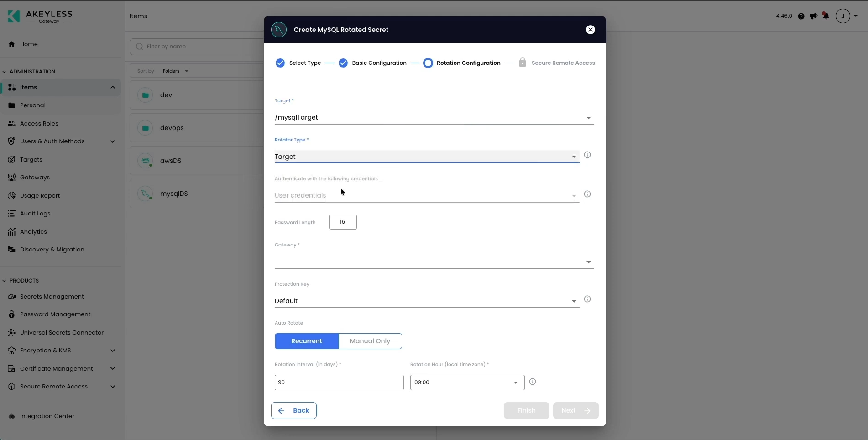Click the Protection Key info icon
This screenshot has height=440, width=868.
[587, 299]
